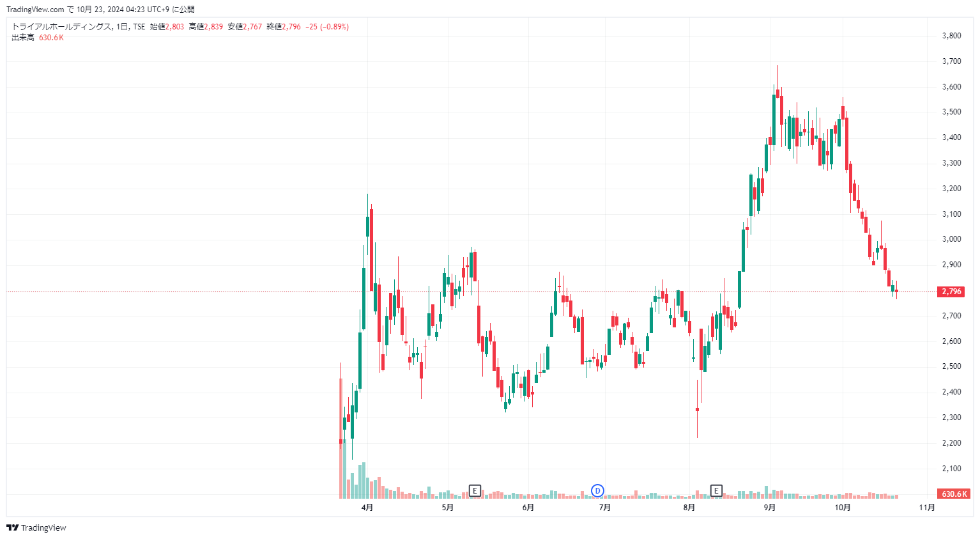Click the 出来高 volume indicator label
Image resolution: width=980 pixels, height=539 pixels.
(23, 38)
